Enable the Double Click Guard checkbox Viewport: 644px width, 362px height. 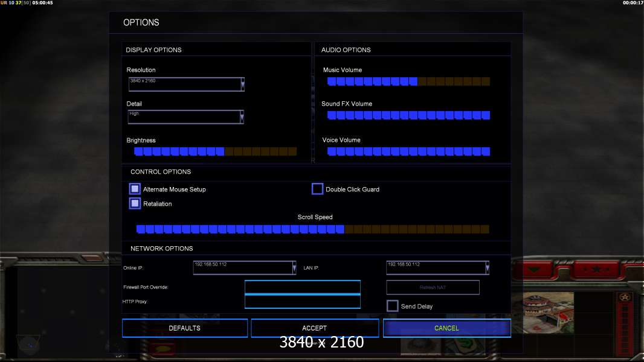tap(318, 189)
